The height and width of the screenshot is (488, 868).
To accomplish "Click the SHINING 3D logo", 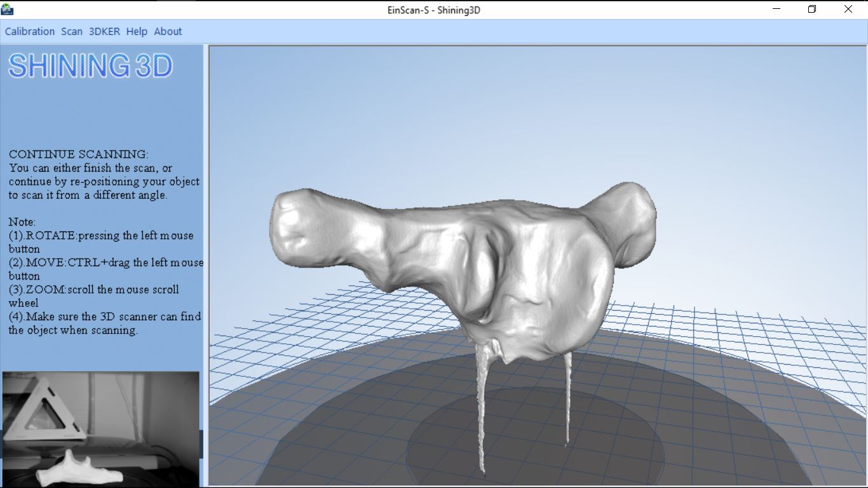I will click(90, 66).
